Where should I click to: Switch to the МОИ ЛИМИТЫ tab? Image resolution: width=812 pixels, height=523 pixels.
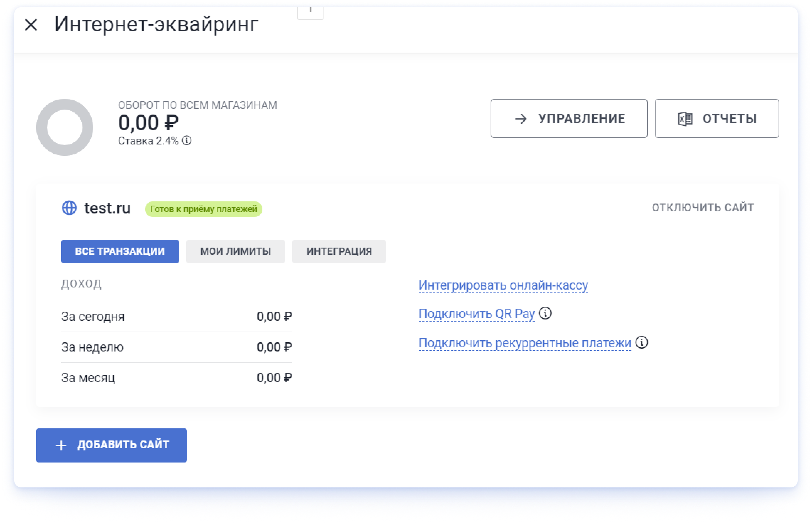[236, 252]
